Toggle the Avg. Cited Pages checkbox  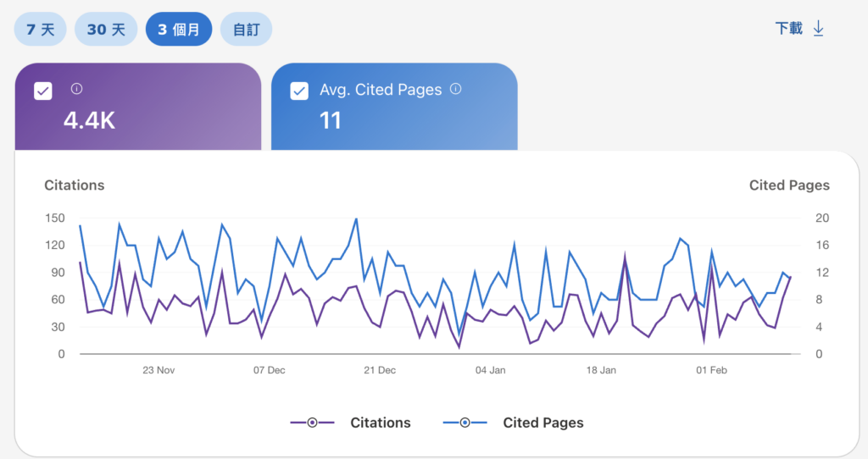(299, 91)
